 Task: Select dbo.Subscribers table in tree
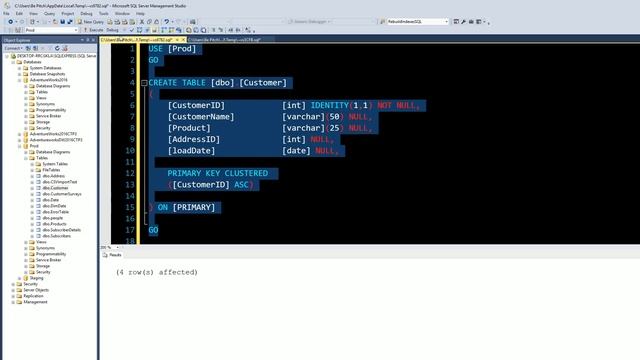[x=56, y=236]
